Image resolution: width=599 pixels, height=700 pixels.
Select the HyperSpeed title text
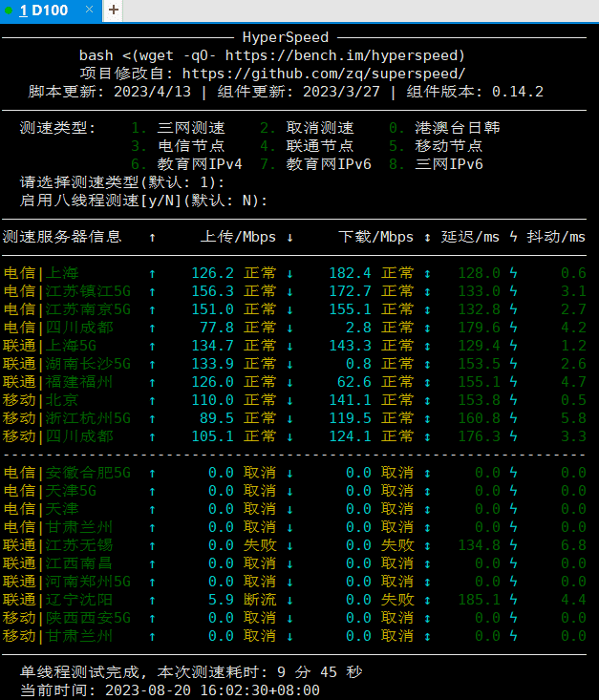click(x=286, y=37)
